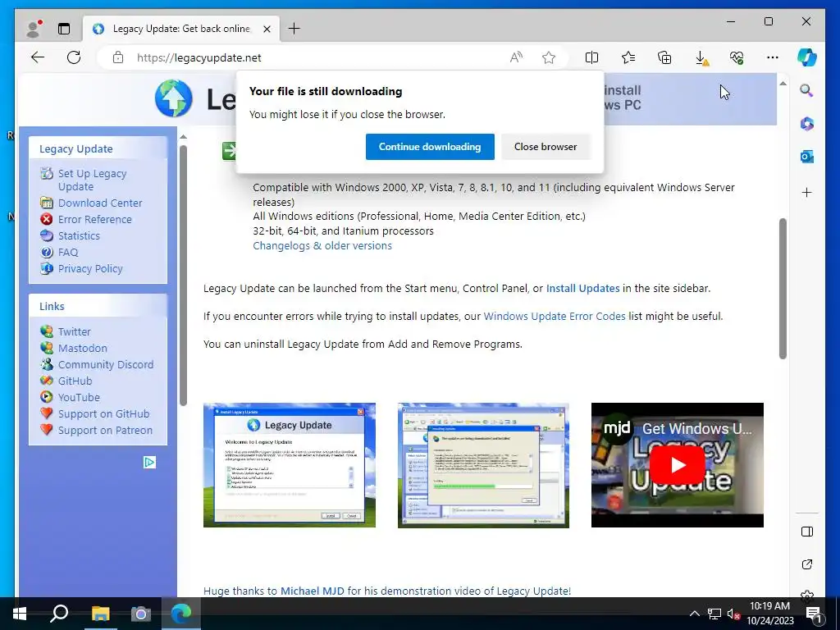
Task: Open Twitter link
Action: point(75,331)
